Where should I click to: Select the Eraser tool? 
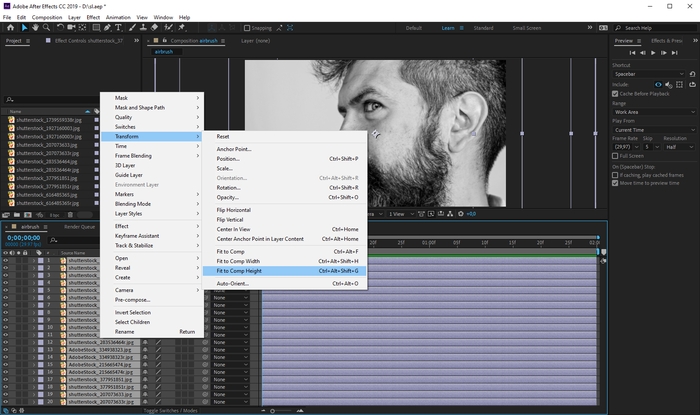click(x=154, y=28)
